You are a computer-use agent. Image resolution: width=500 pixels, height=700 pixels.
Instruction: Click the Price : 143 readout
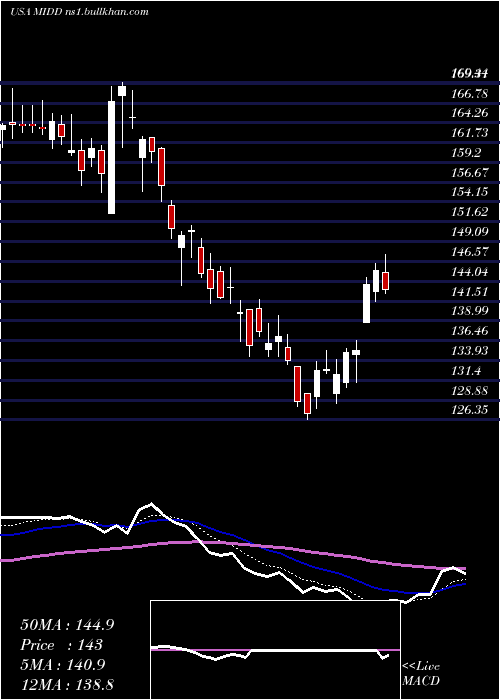(x=61, y=645)
